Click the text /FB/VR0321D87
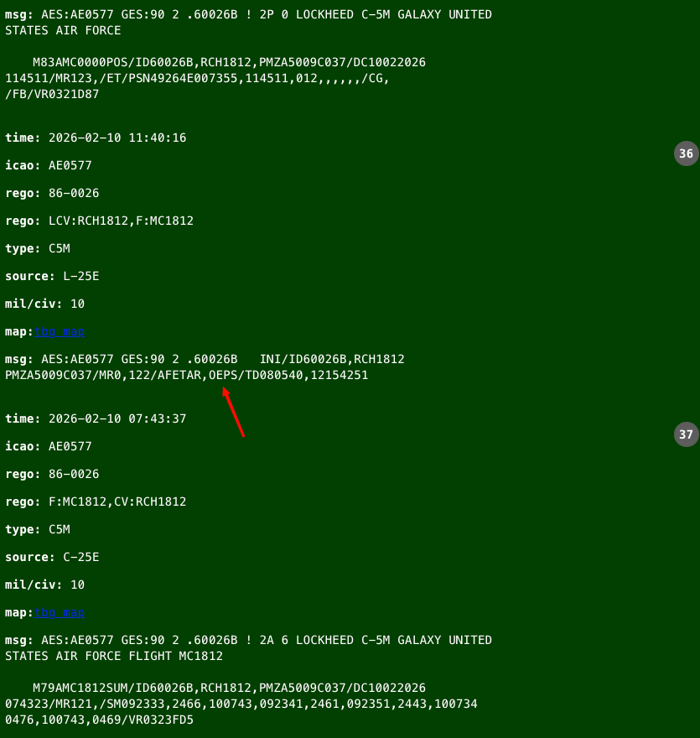Image resolution: width=700 pixels, height=738 pixels. 52,95
